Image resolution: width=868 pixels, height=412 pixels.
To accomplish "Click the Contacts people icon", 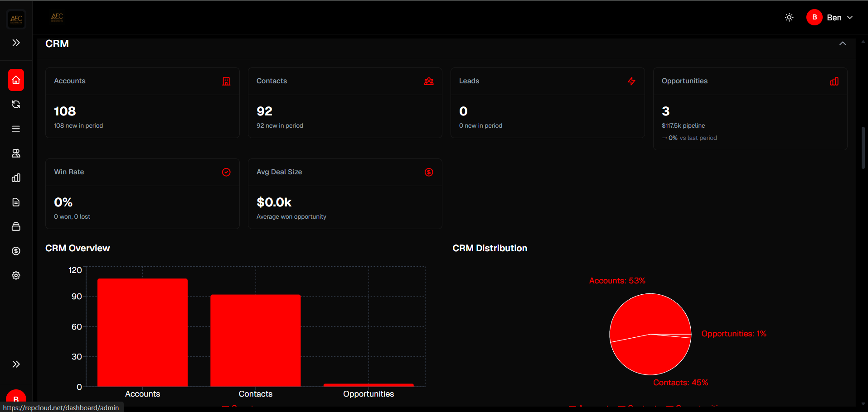I will 429,81.
